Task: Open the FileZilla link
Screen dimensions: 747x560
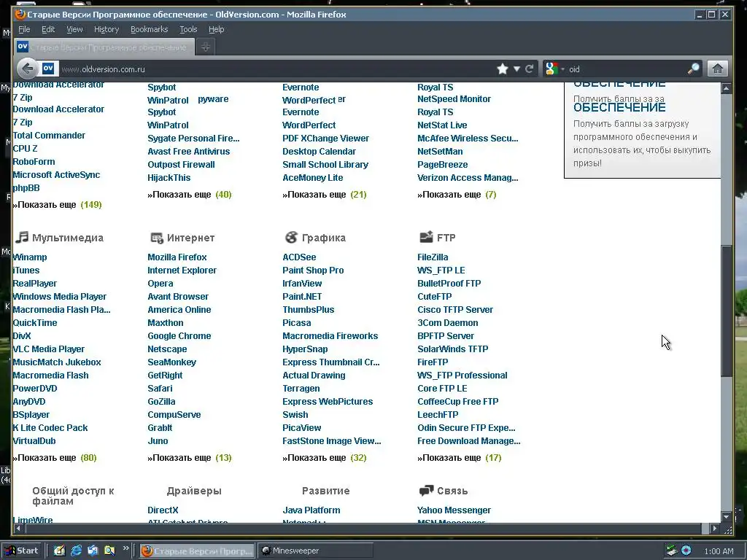Action: [433, 257]
